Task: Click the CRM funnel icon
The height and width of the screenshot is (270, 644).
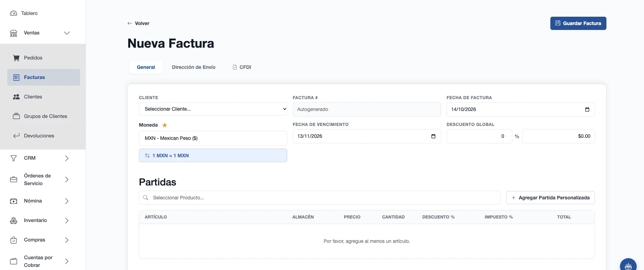Action: [14, 158]
